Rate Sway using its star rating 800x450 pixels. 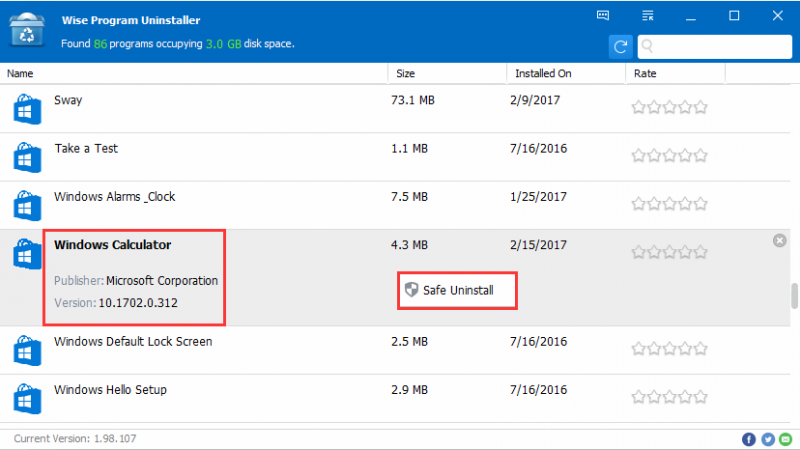[x=669, y=107]
